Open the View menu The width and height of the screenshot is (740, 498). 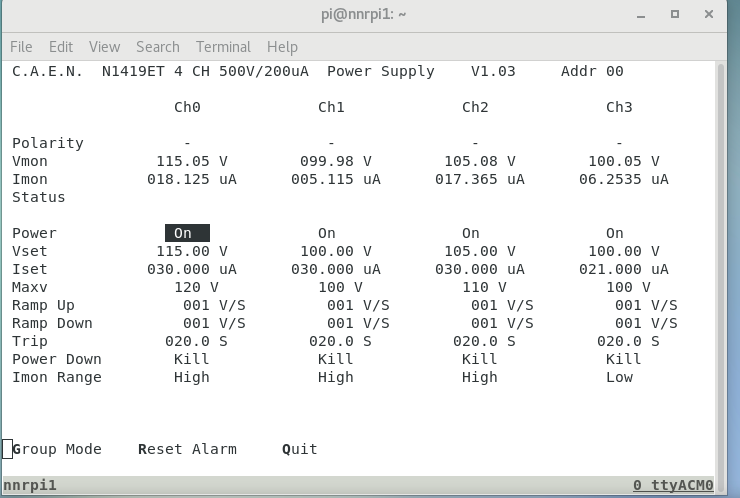(x=104, y=47)
